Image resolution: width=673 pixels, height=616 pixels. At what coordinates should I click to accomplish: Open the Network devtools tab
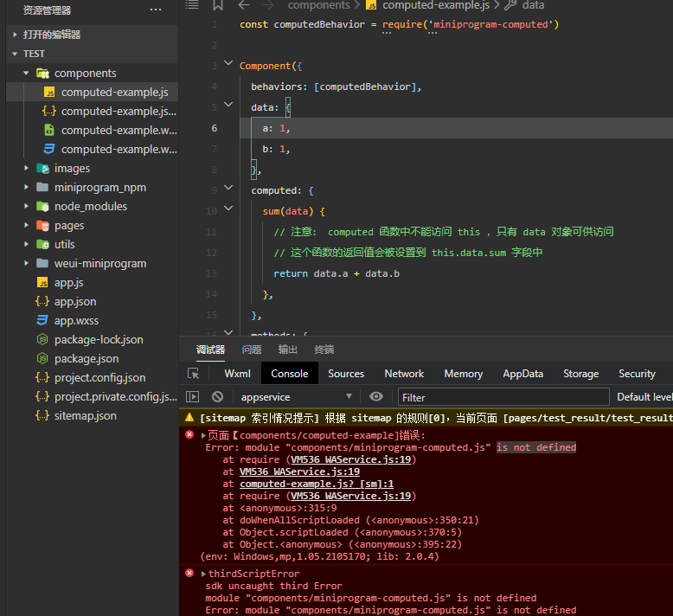pyautogui.click(x=404, y=374)
